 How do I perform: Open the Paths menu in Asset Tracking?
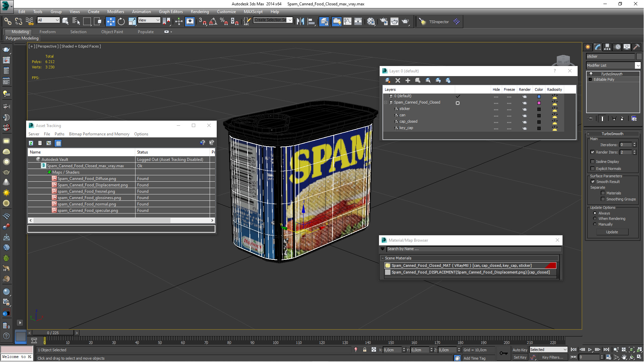[x=59, y=134]
